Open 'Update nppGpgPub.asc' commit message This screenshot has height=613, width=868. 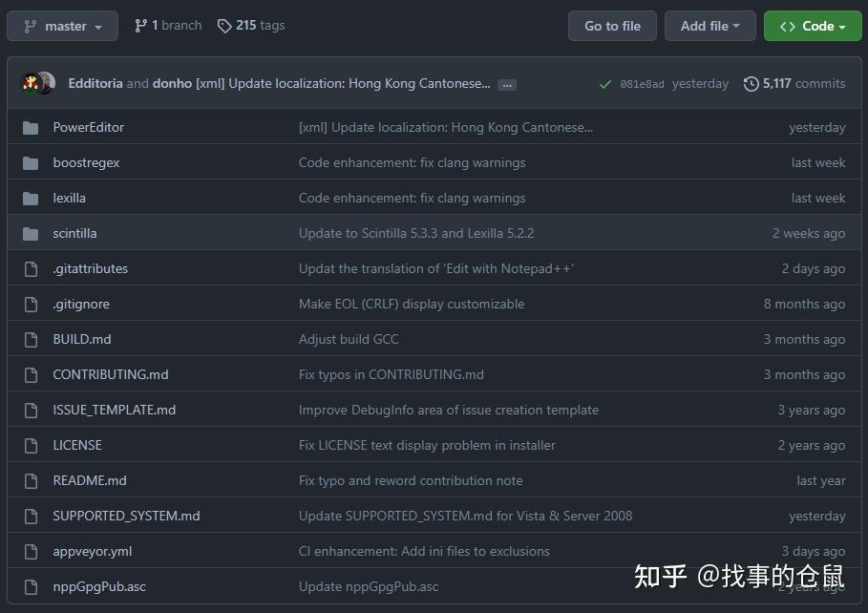pyautogui.click(x=369, y=587)
